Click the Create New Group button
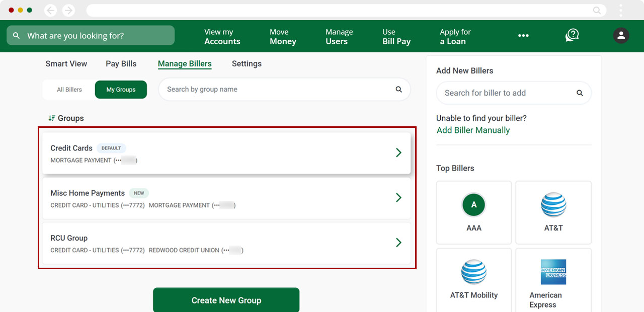 (226, 300)
